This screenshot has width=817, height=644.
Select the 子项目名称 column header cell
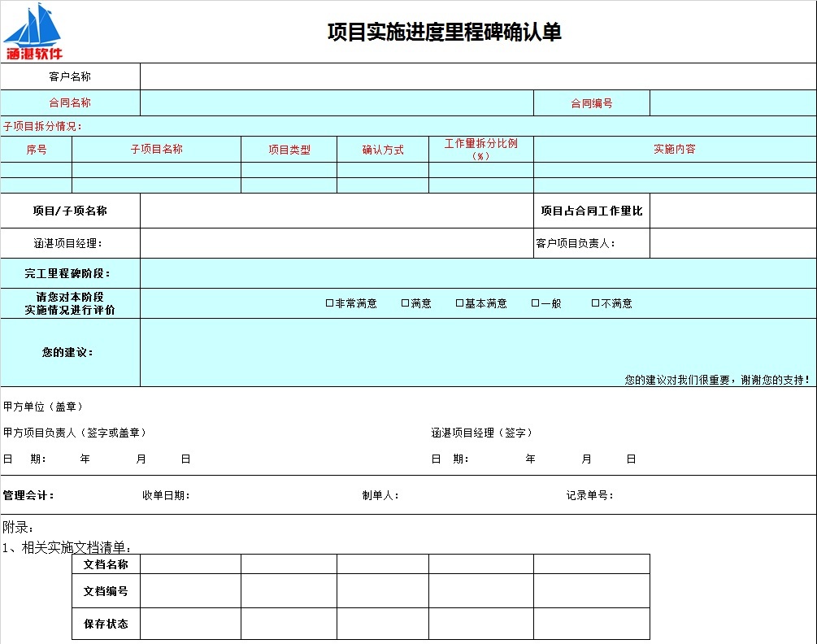(x=156, y=150)
